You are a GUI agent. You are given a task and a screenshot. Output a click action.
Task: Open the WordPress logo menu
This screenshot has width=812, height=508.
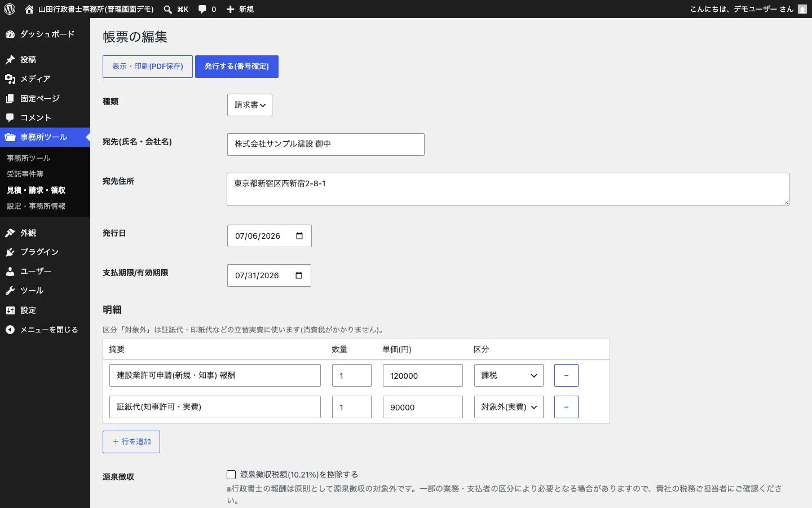coord(10,9)
